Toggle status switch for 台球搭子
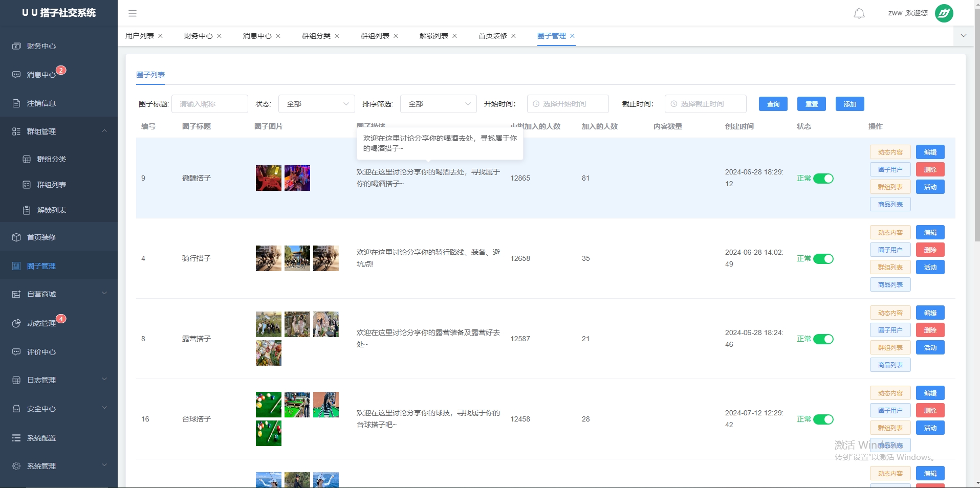 [823, 419]
